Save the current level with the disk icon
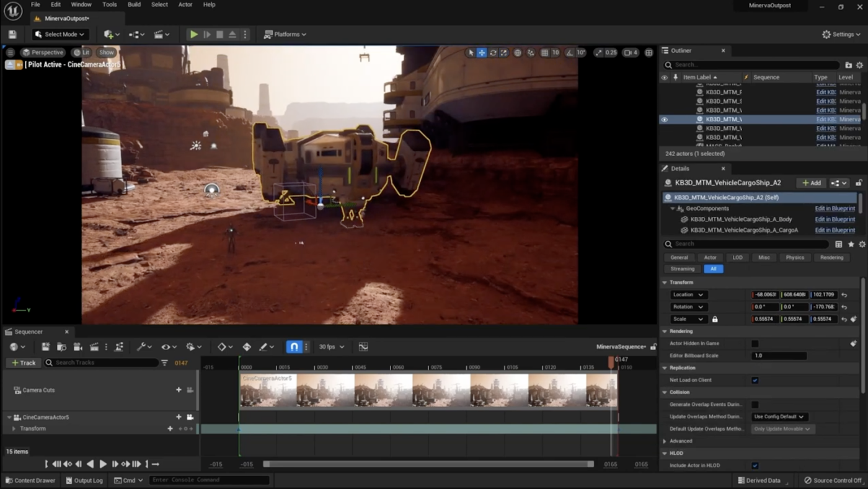The height and width of the screenshot is (489, 868). [x=12, y=35]
